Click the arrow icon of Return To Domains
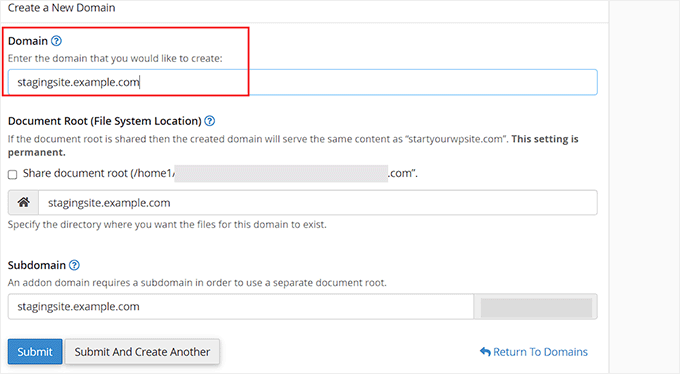 click(485, 352)
